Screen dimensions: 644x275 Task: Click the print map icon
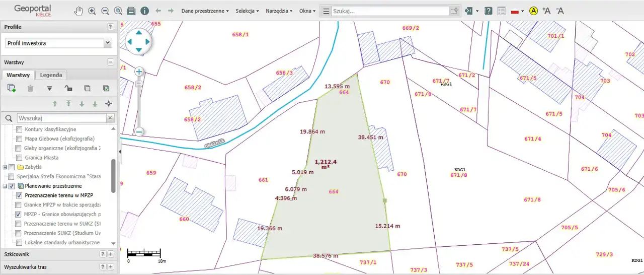pyautogui.click(x=131, y=11)
